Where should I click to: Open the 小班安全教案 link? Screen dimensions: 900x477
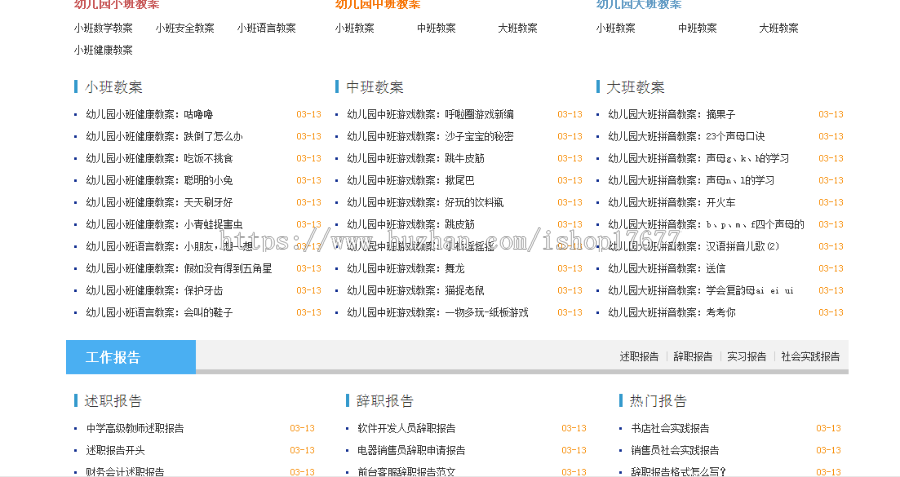point(184,28)
